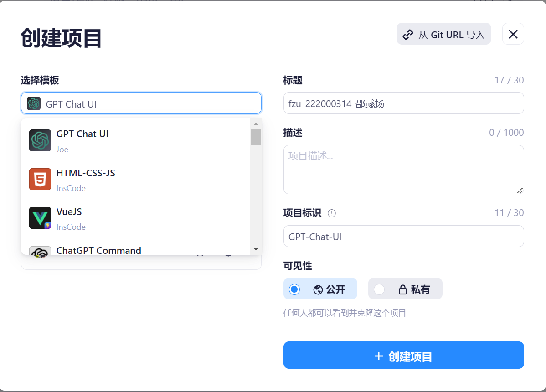Choose VueJS template from list
546x392 pixels.
[x=136, y=218]
